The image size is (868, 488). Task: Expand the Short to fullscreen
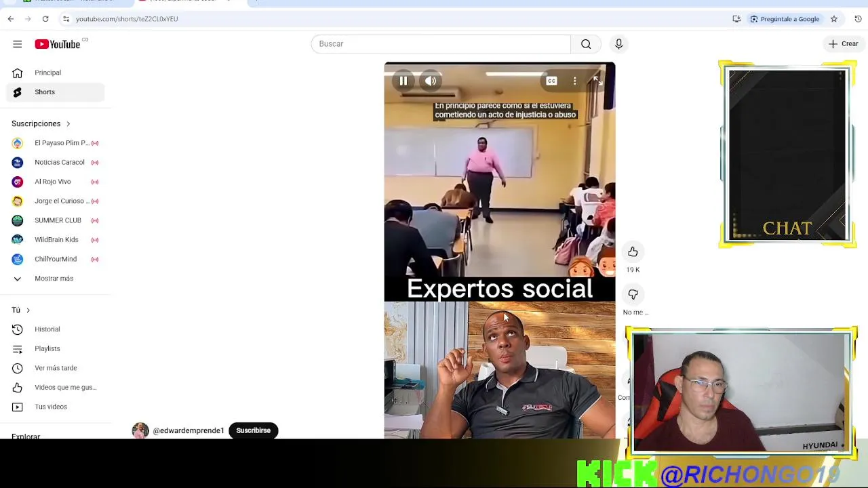(597, 81)
